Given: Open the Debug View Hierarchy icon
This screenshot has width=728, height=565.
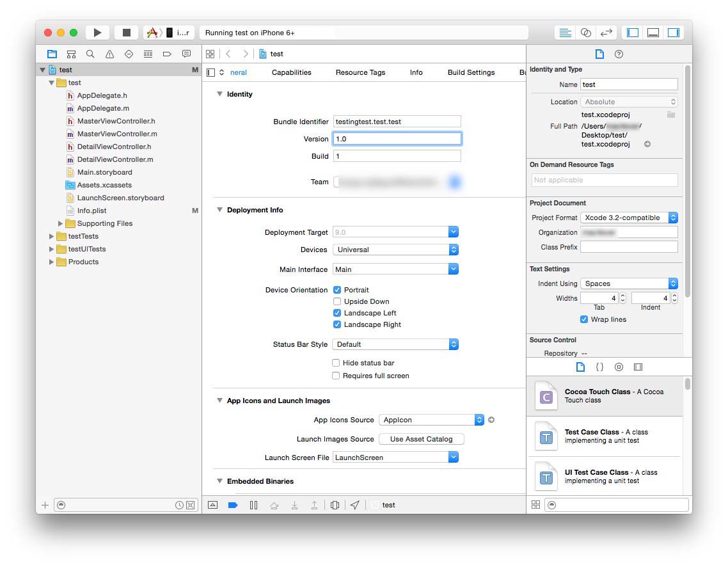Looking at the screenshot, I should pos(335,505).
